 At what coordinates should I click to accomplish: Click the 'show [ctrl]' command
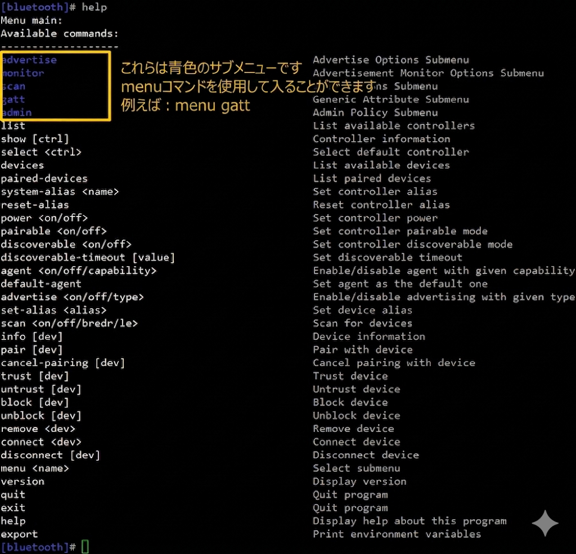point(35,139)
